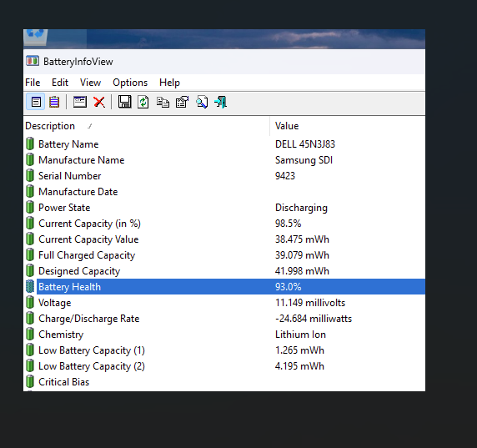
Task: Click the Recycle Bin icon on the desktop
Action: (36, 38)
